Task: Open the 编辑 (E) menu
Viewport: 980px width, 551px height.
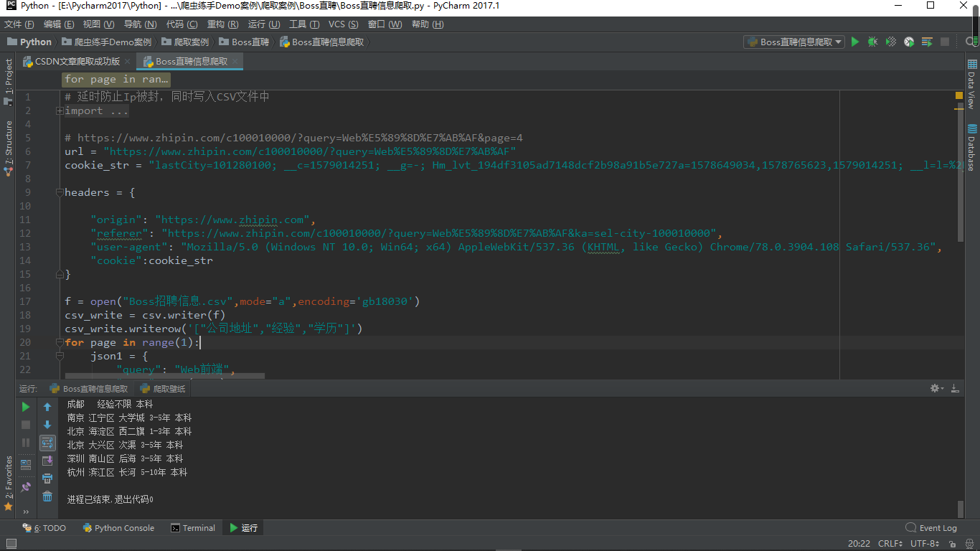Action: pyautogui.click(x=58, y=24)
